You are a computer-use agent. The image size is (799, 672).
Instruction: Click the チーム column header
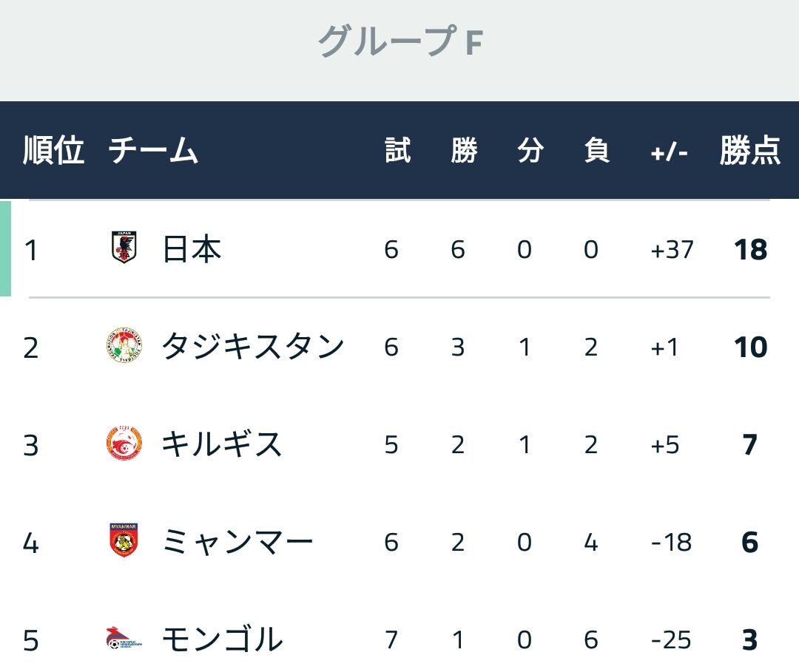tap(153, 150)
